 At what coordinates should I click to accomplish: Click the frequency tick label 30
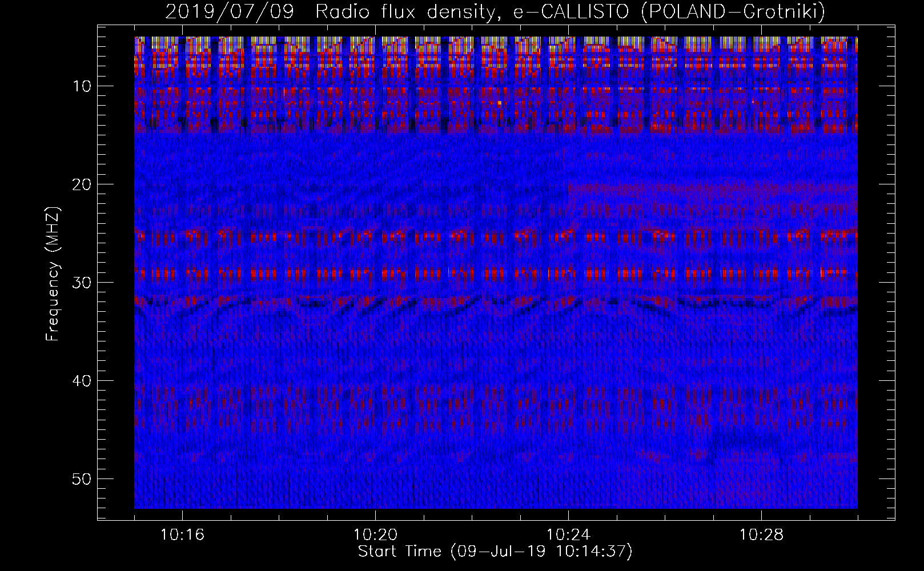(83, 283)
